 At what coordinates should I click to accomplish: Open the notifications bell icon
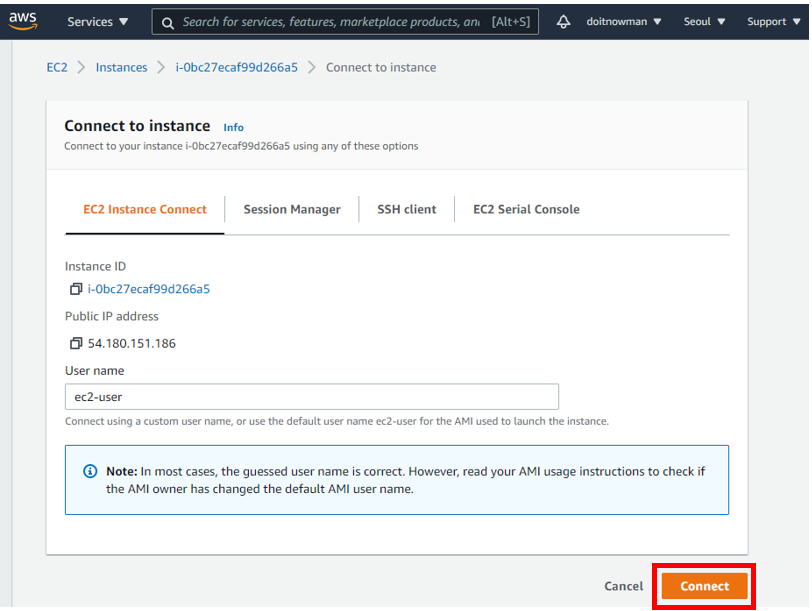pyautogui.click(x=563, y=22)
